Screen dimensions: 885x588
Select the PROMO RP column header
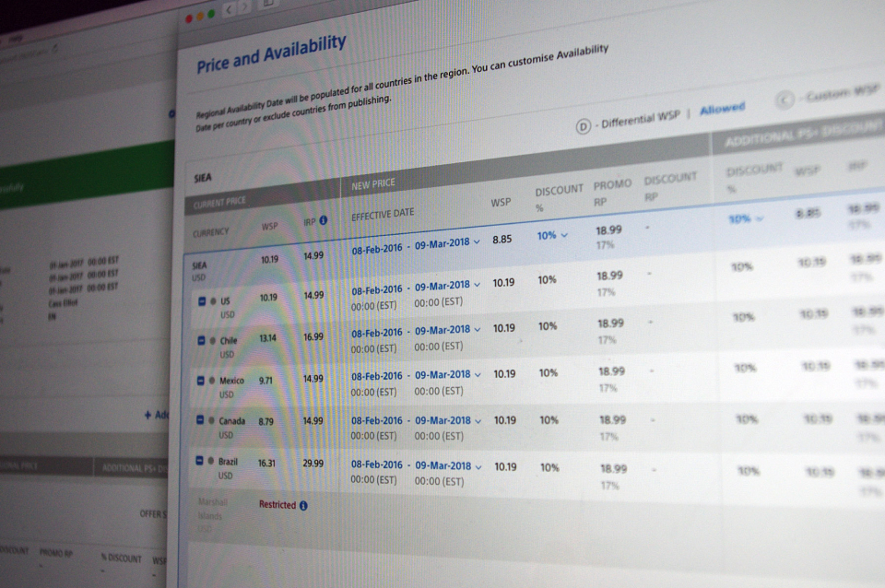(612, 193)
